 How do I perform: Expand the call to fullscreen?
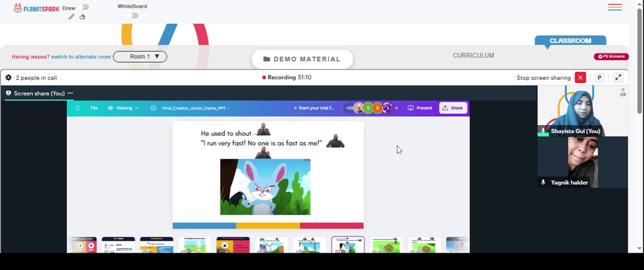pyautogui.click(x=618, y=78)
